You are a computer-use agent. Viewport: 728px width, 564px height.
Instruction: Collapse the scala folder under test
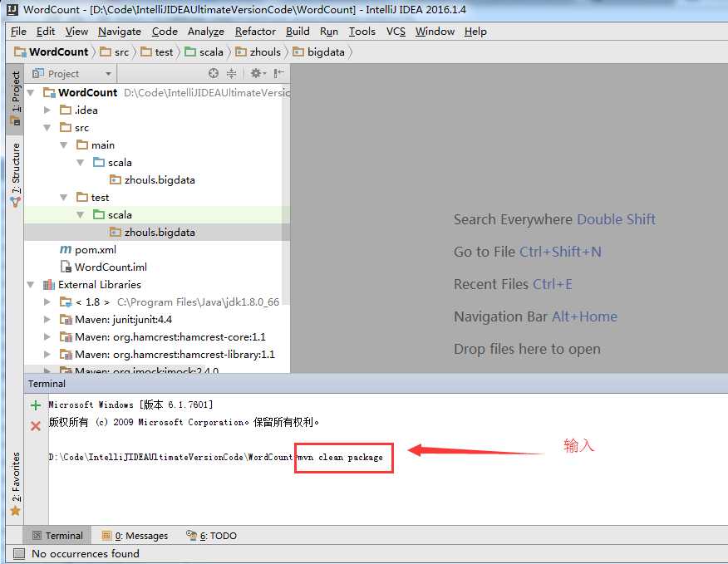(x=81, y=215)
